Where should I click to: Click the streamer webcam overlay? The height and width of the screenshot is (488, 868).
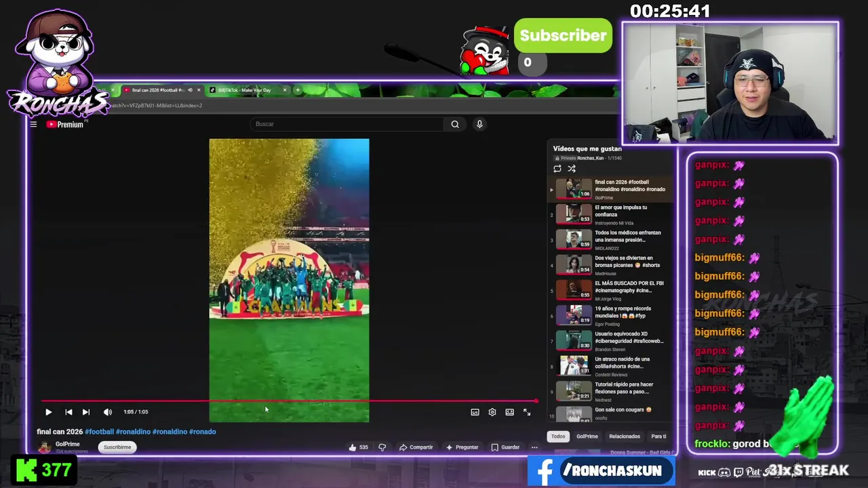pos(730,83)
